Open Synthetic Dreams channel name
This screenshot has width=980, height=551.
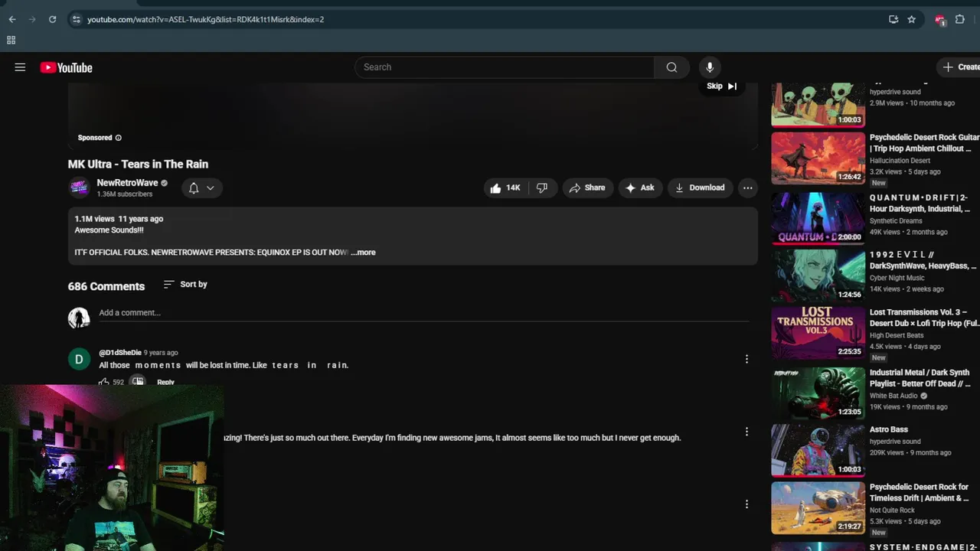click(x=896, y=220)
